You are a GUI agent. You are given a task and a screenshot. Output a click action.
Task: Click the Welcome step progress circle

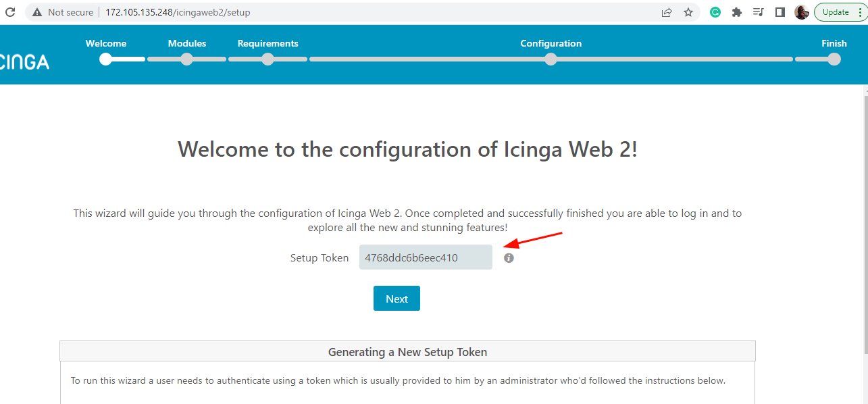[x=106, y=59]
